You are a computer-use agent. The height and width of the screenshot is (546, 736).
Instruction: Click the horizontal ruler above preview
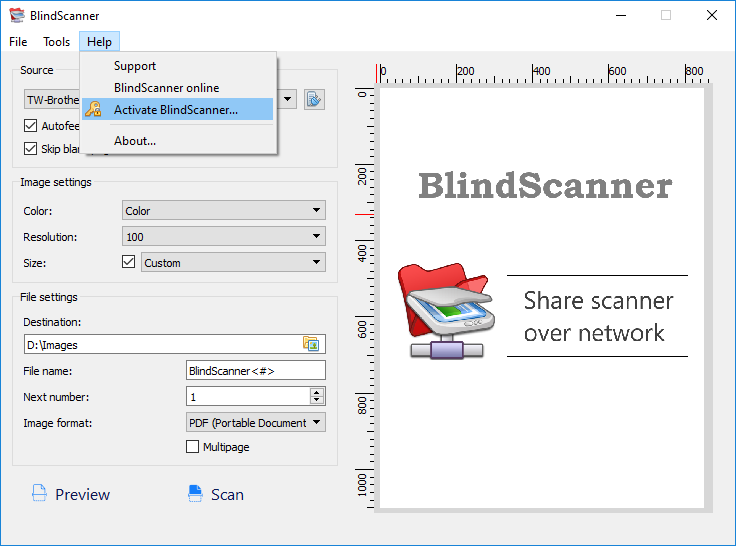coord(544,73)
